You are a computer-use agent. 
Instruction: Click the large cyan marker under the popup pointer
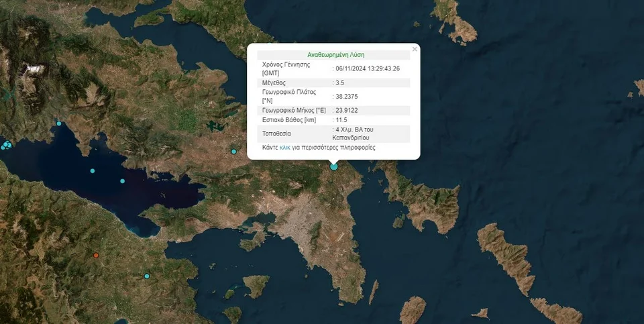click(x=334, y=166)
